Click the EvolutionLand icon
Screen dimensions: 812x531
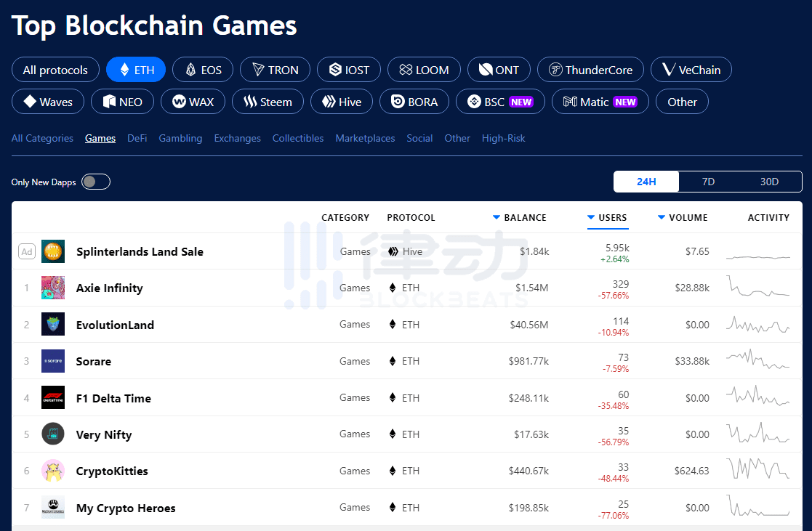[53, 324]
